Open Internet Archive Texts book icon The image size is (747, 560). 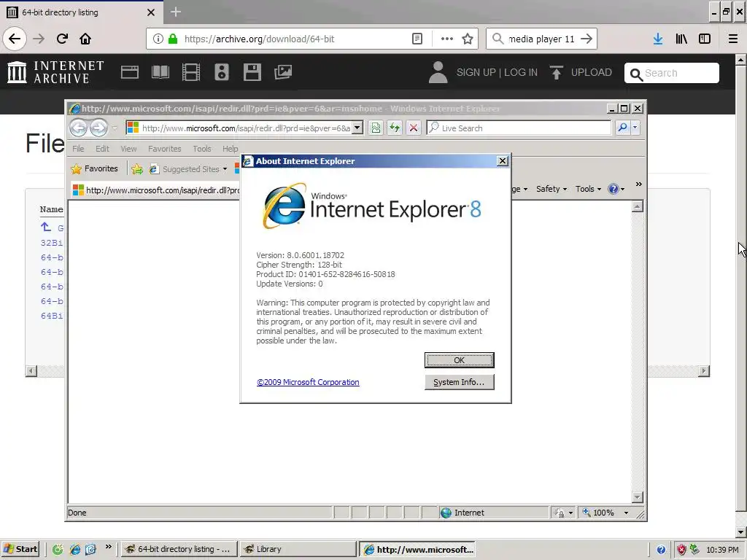coord(160,72)
